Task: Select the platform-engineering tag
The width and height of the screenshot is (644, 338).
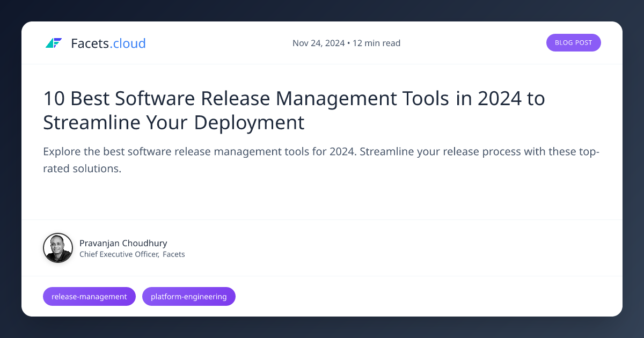Action: click(x=188, y=296)
